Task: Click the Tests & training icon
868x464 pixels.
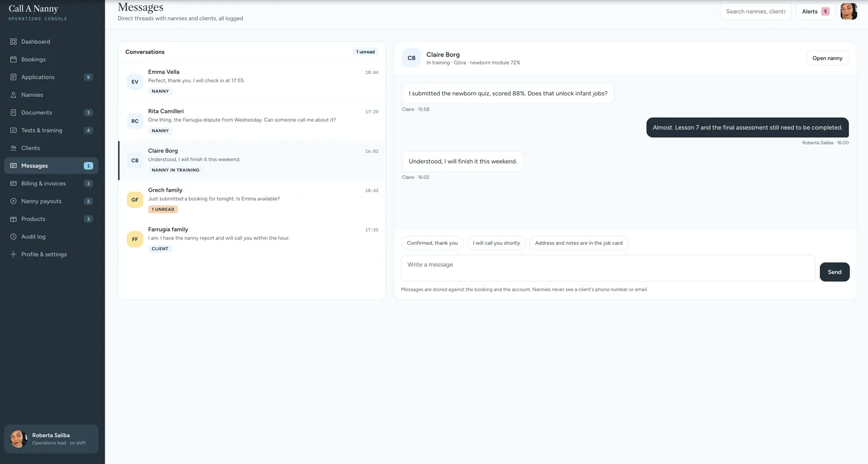Action: 14,130
